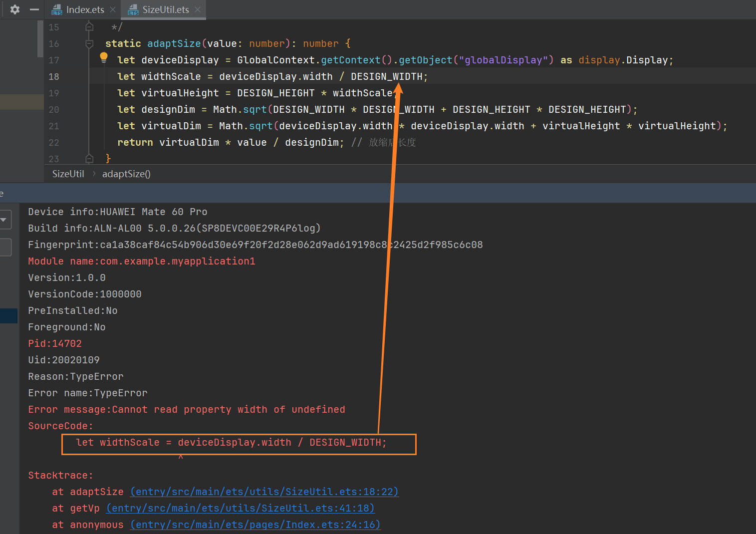
Task: Click the Foreground:No log line
Action: 67,327
